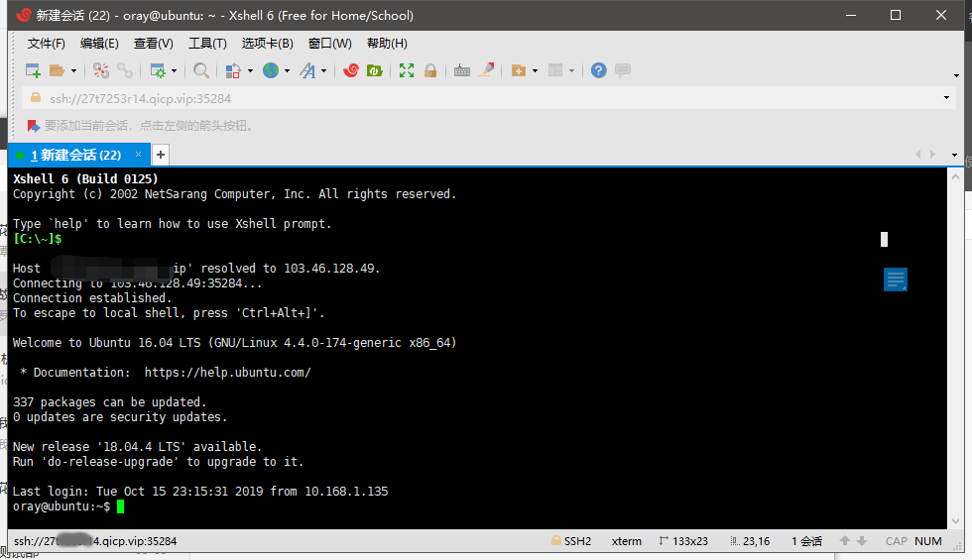Click the 23,16 cursor position entry
Image resolution: width=972 pixels, height=560 pixels.
751,541
